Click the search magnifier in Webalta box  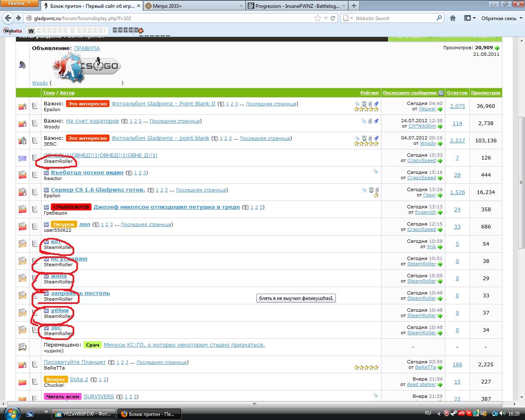point(439,18)
